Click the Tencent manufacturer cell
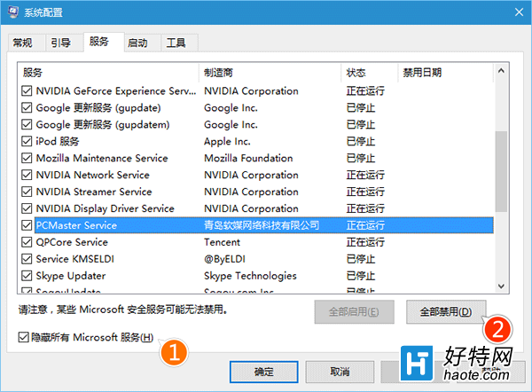 tap(223, 242)
